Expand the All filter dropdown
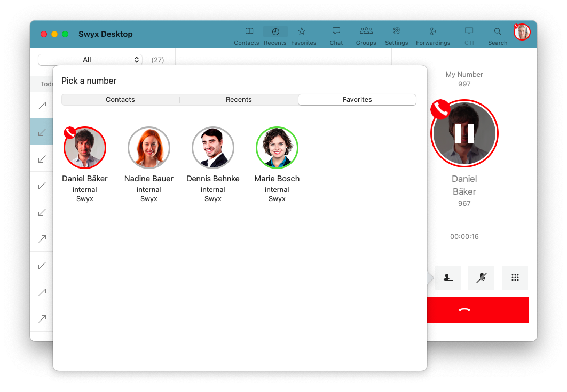Viewport: 567px width, 392px height. pyautogui.click(x=90, y=60)
